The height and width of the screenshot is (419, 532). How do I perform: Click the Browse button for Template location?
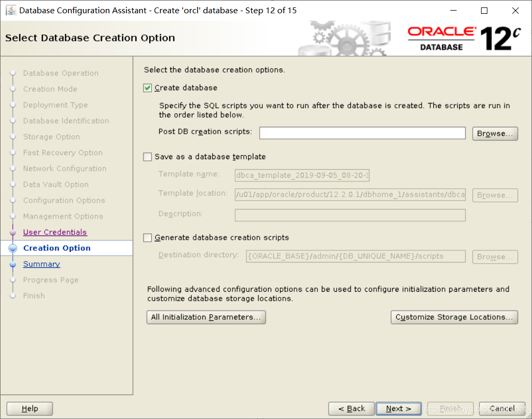pos(495,195)
